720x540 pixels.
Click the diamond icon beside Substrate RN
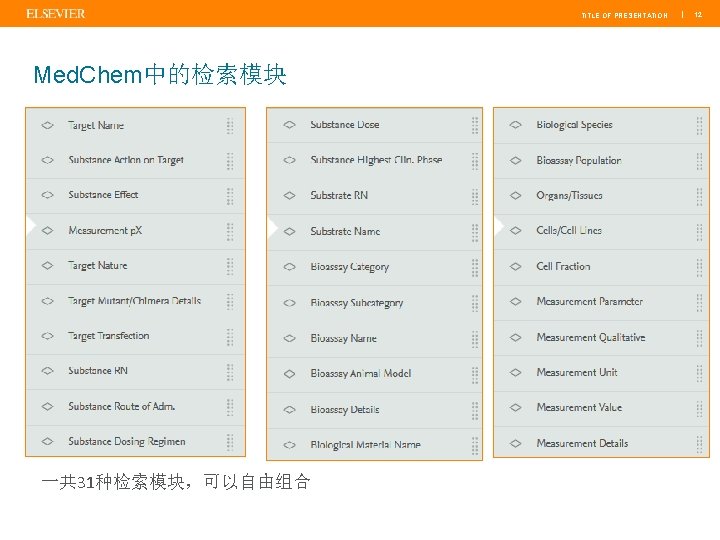tap(289, 195)
